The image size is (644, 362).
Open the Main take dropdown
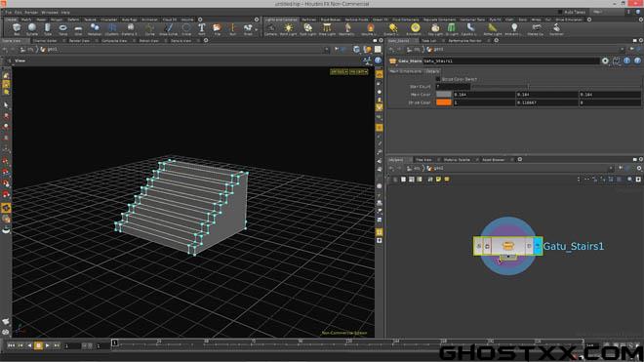point(606,12)
